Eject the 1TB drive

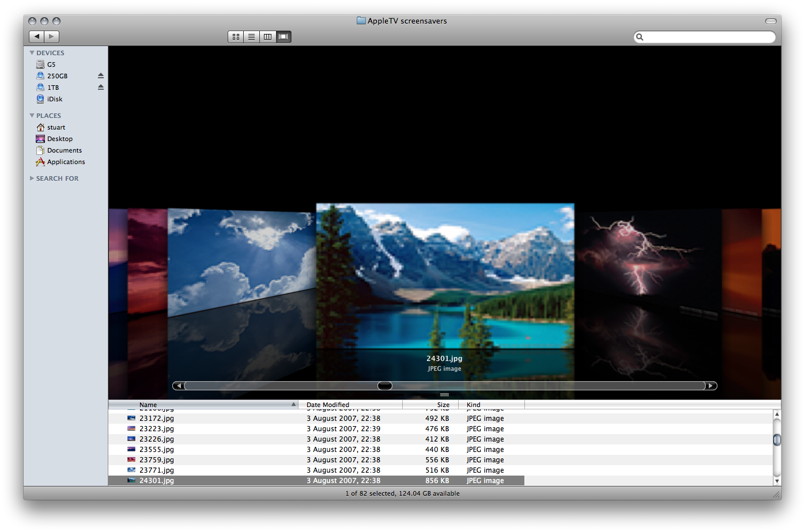[101, 88]
